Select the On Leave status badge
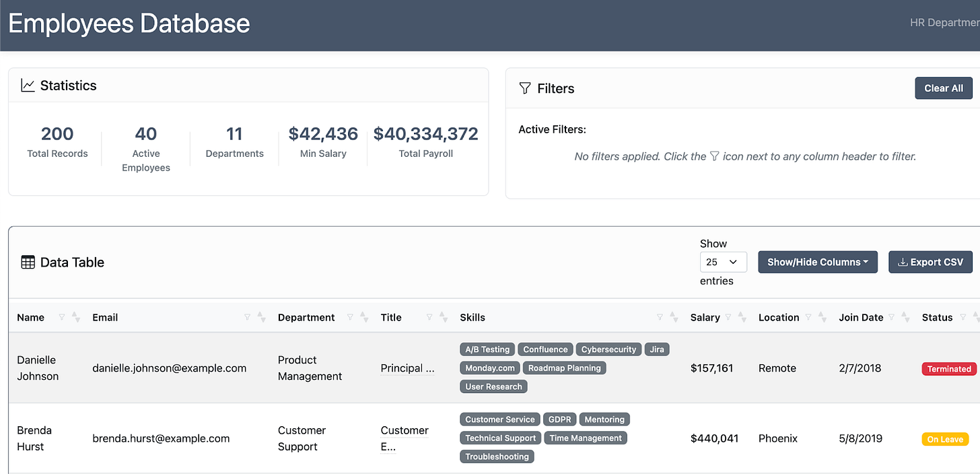The width and height of the screenshot is (980, 474). click(945, 439)
